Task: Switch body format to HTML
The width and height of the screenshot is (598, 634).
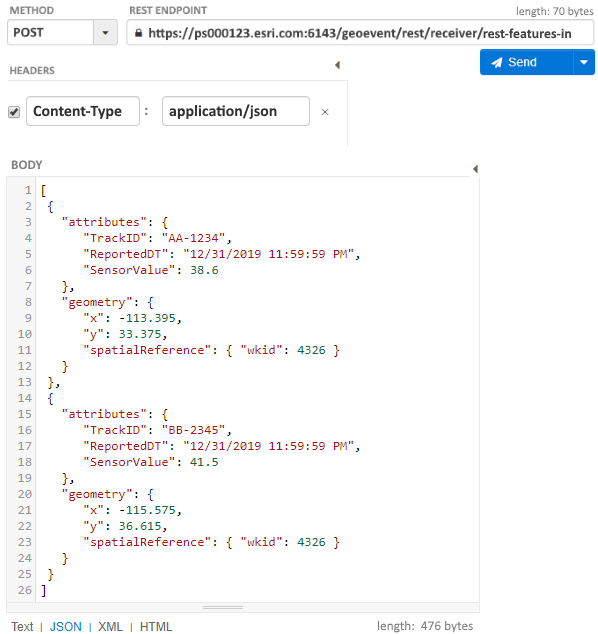Action: tap(156, 626)
